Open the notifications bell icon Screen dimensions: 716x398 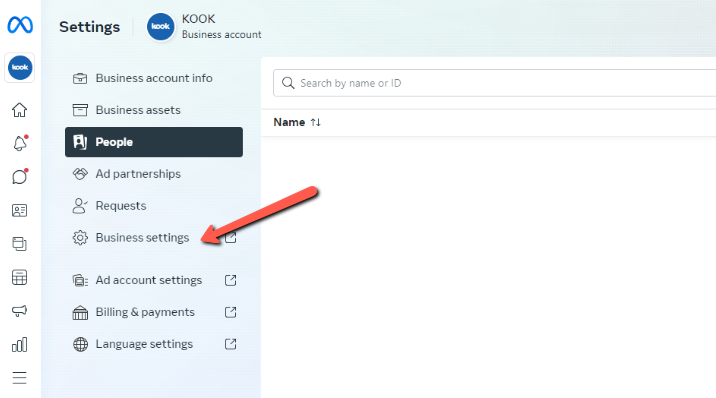click(20, 143)
